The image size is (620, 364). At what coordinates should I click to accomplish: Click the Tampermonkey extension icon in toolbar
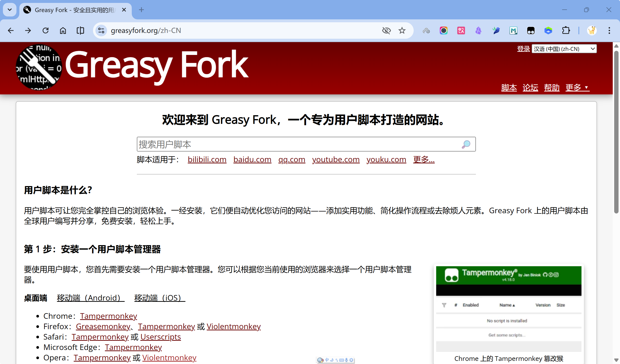531,30
